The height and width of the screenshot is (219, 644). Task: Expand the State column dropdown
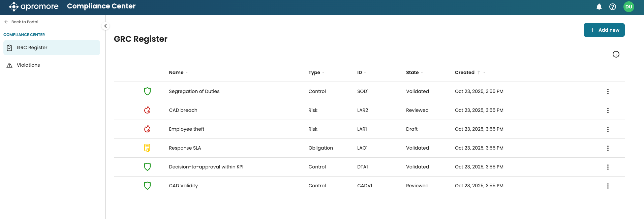(422, 73)
